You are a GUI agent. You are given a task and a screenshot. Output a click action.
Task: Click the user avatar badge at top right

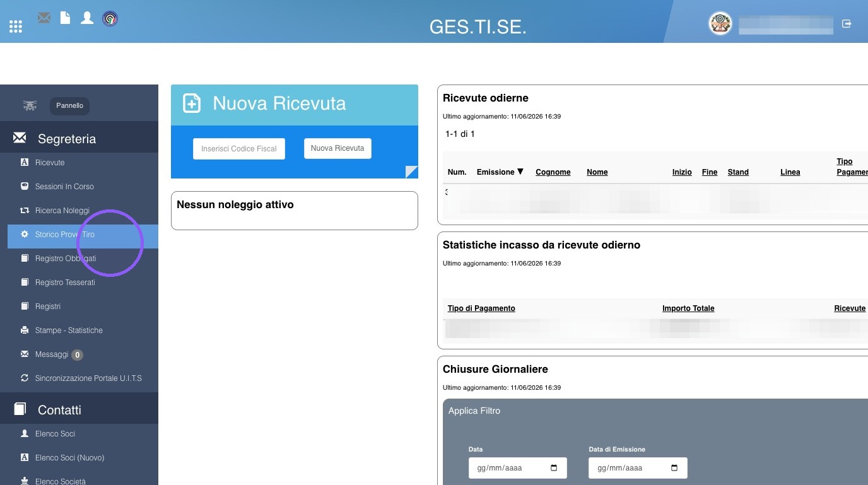pyautogui.click(x=720, y=24)
